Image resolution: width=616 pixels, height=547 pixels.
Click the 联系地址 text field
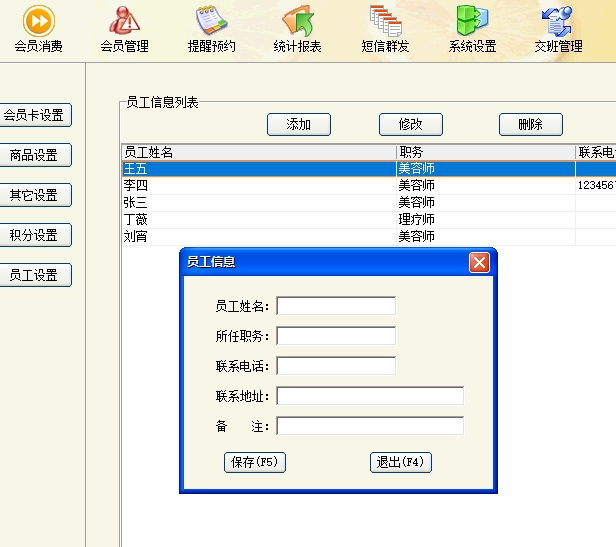[370, 396]
